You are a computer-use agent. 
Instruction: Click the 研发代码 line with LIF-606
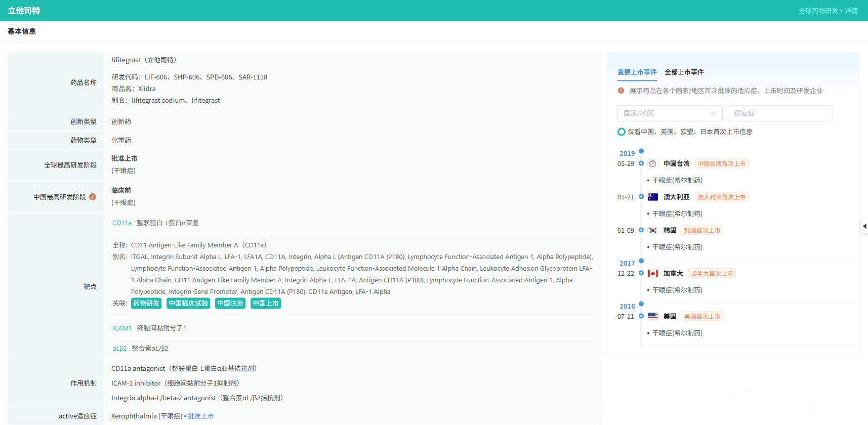click(x=189, y=77)
